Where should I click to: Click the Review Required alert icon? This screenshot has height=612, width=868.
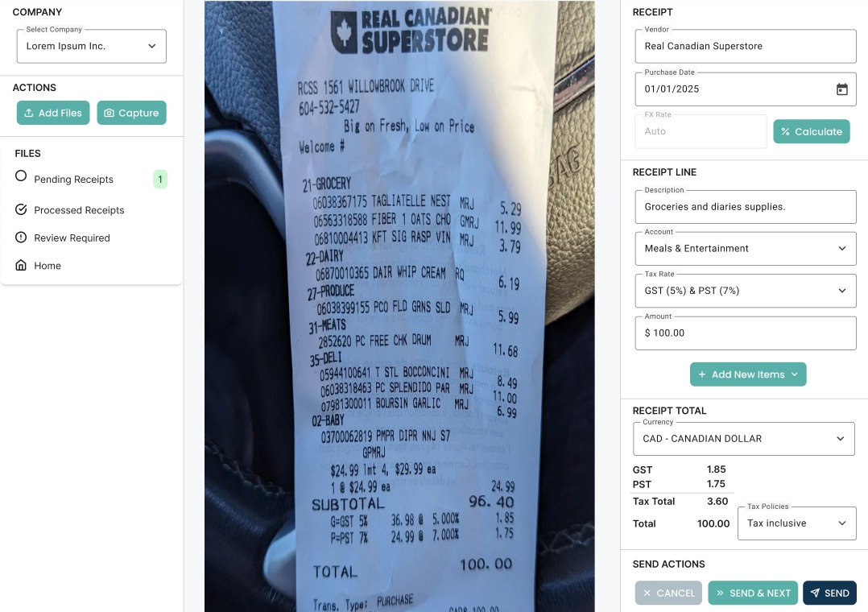21,237
